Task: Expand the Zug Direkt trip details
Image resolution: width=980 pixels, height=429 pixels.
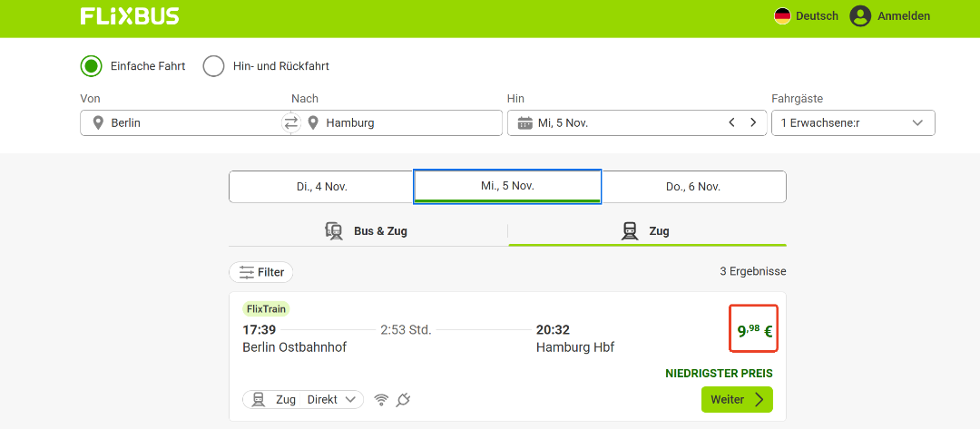Action: coord(303,400)
